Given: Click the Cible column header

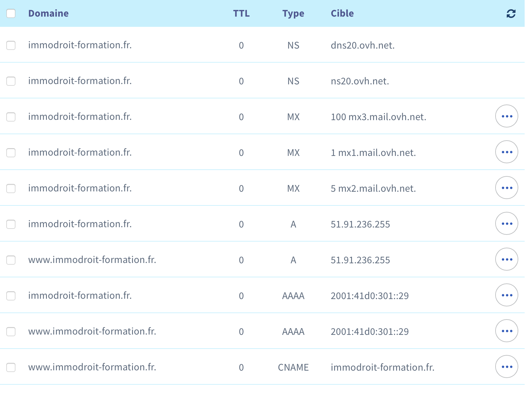Looking at the screenshot, I should click(x=342, y=13).
